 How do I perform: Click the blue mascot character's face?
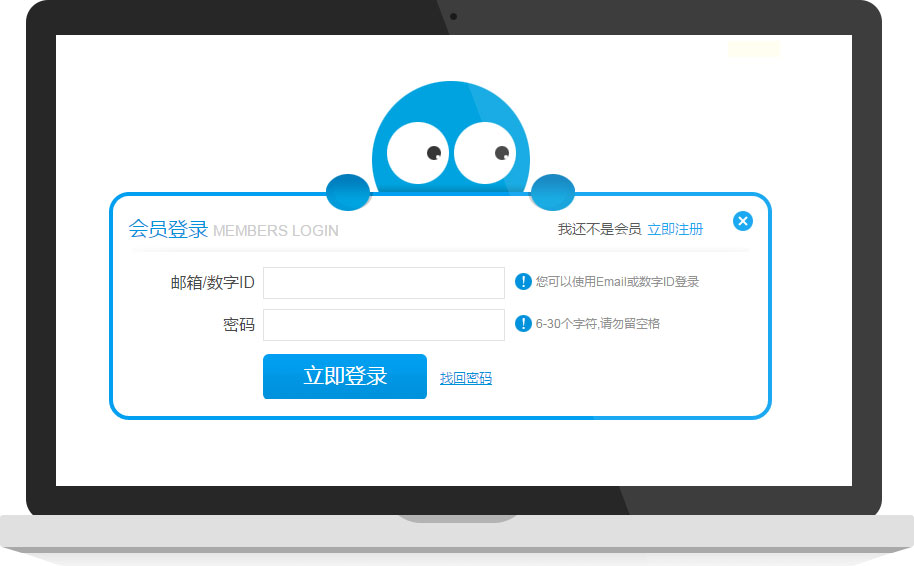coord(451,140)
